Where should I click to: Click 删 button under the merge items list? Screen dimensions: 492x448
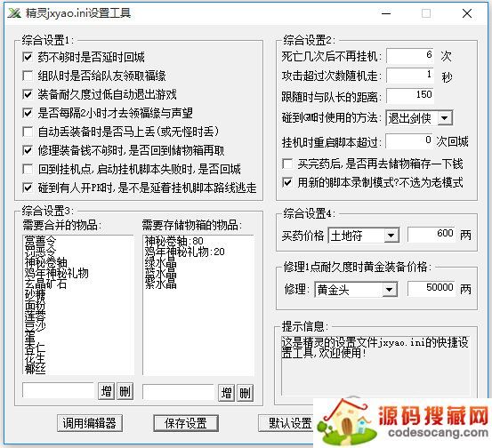[x=125, y=391]
